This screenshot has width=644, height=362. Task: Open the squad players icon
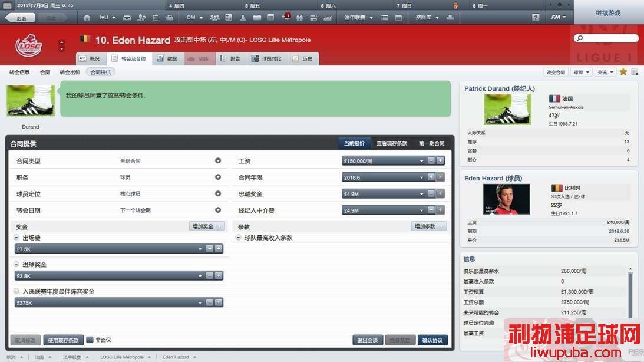tap(214, 18)
